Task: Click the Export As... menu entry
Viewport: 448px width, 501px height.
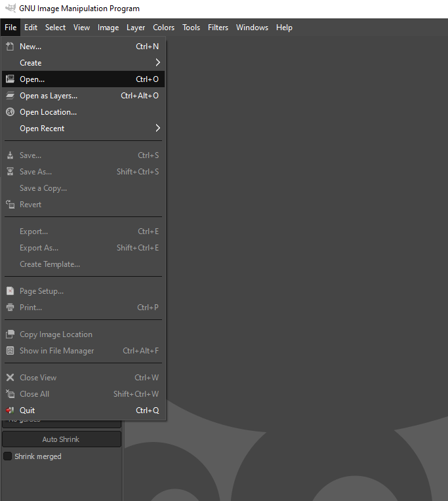Action: tap(83, 248)
